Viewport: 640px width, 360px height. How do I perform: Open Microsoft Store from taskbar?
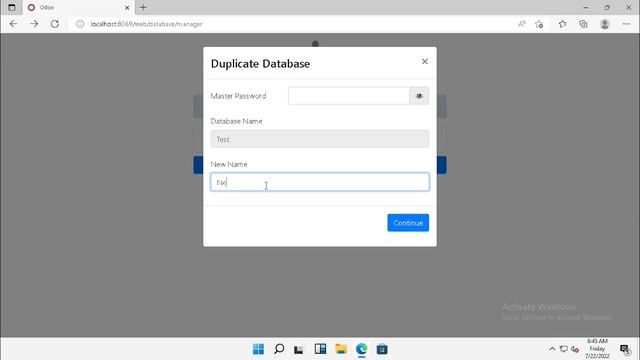click(382, 349)
